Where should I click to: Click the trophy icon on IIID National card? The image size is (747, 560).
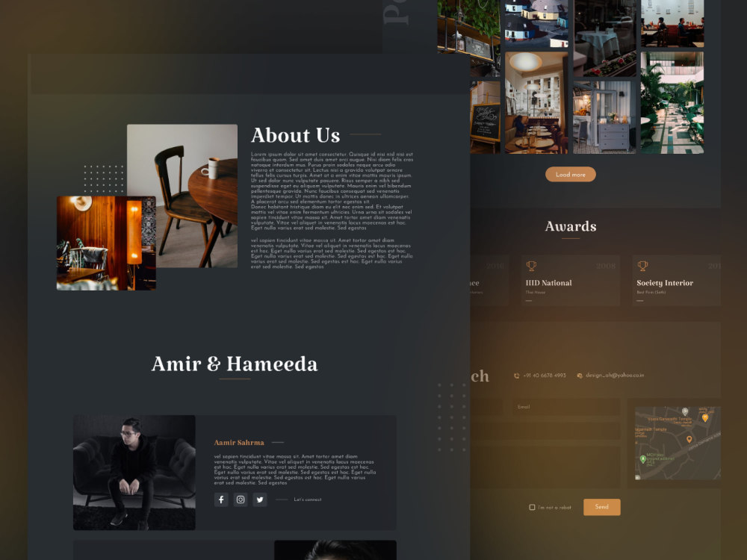(531, 266)
